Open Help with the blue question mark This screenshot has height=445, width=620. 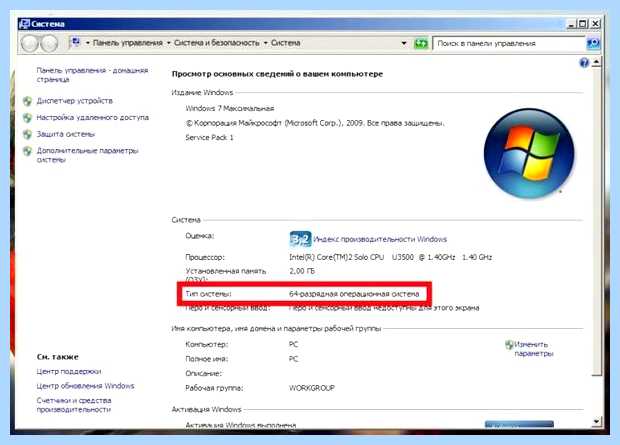click(x=584, y=62)
